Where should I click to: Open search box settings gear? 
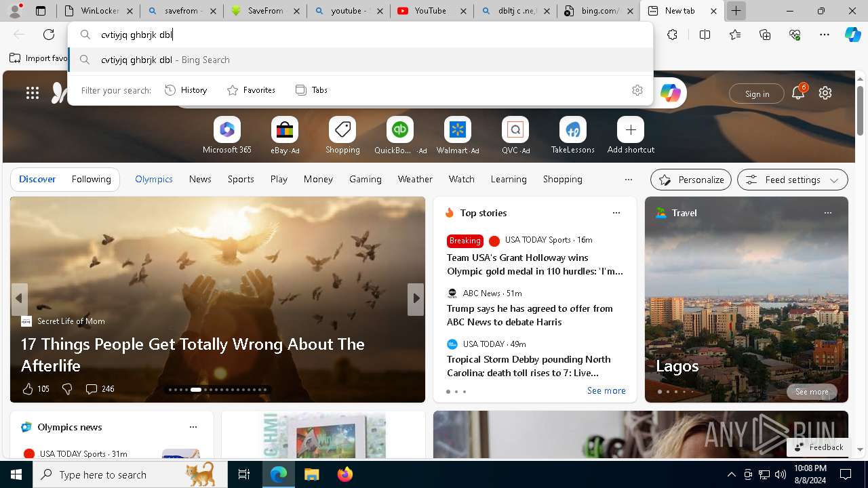[637, 90]
